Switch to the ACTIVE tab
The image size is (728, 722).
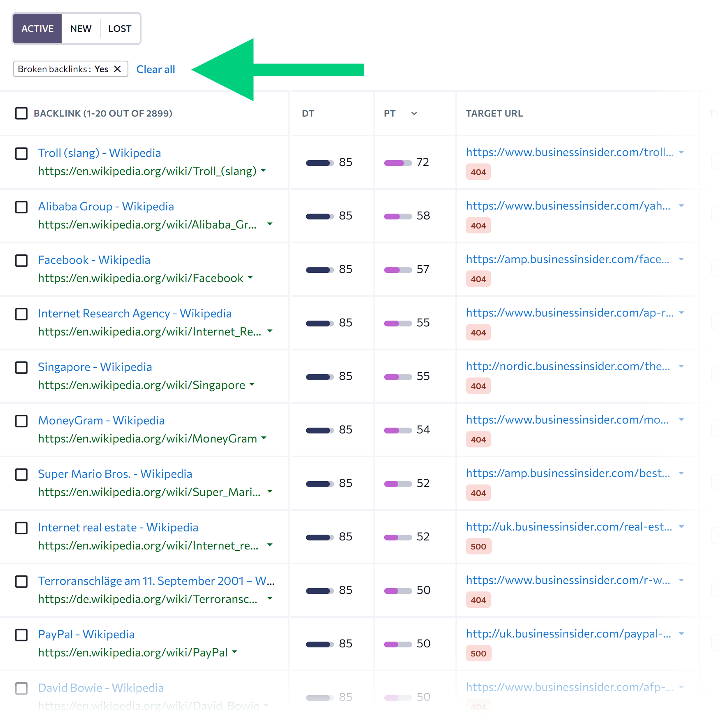tap(37, 29)
